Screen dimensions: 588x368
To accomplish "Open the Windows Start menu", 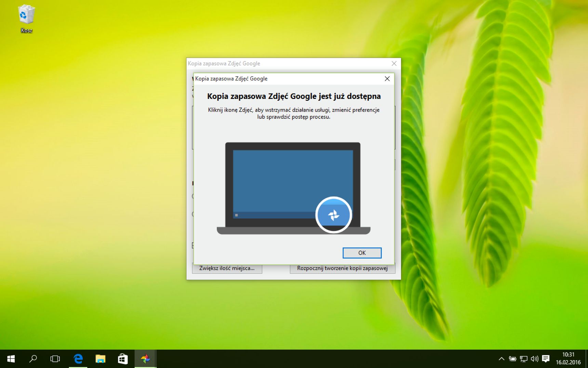I will coord(11,359).
